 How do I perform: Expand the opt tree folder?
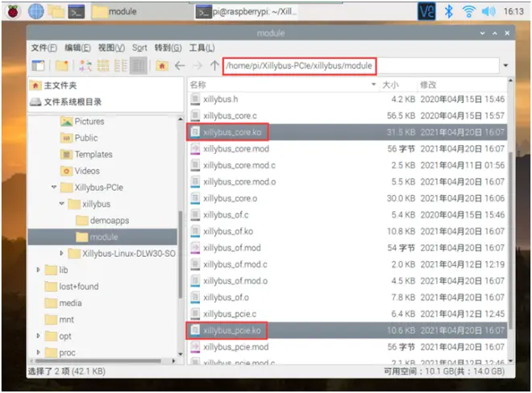[x=38, y=336]
